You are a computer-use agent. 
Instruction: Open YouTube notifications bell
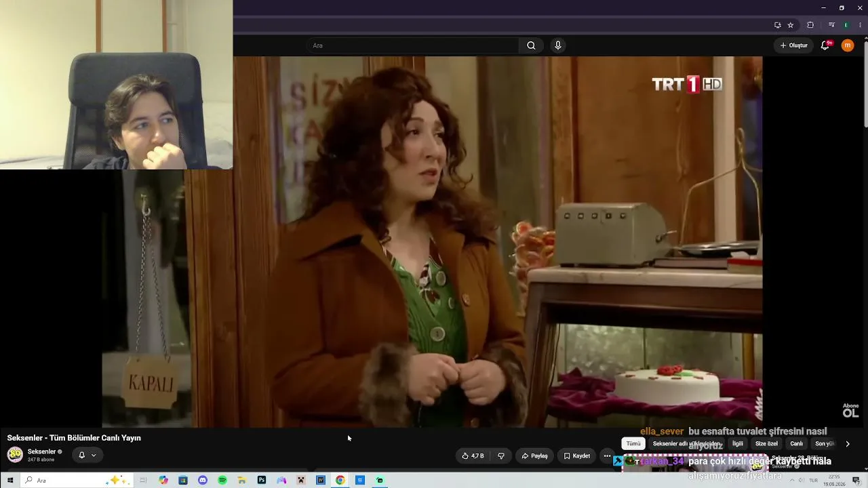tap(825, 45)
